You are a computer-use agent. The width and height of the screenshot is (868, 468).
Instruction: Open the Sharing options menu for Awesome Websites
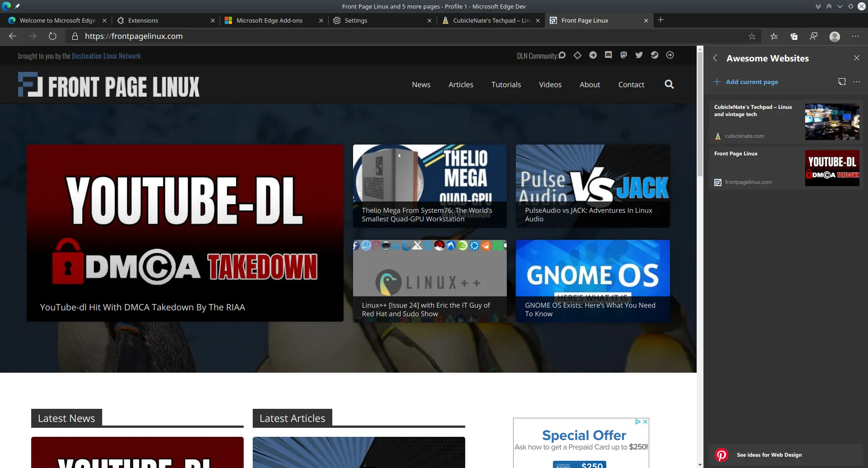[x=857, y=81]
